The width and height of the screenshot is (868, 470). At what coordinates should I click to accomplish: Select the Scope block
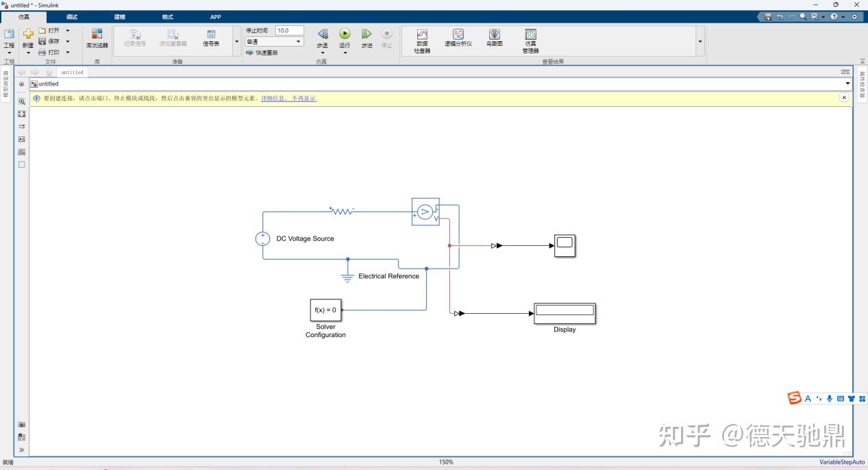tap(565, 245)
